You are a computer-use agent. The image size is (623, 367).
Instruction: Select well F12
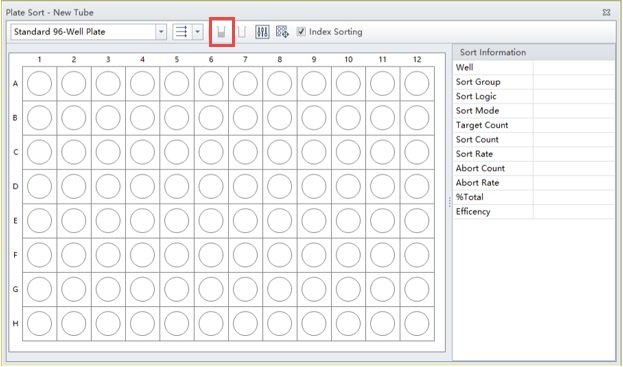coord(417,255)
